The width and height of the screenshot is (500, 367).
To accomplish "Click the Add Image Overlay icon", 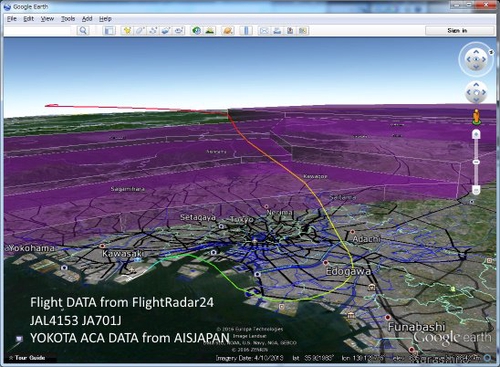I will pyautogui.click(x=166, y=31).
